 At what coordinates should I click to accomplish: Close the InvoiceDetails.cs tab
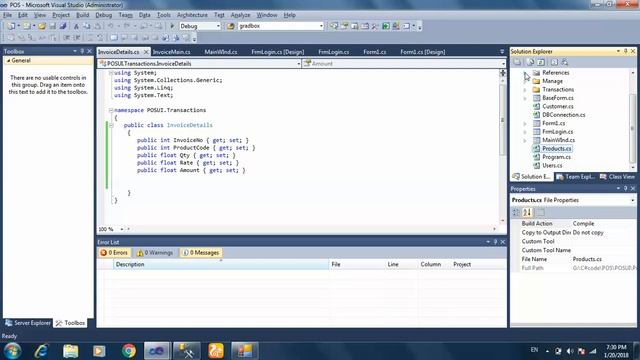[x=146, y=52]
